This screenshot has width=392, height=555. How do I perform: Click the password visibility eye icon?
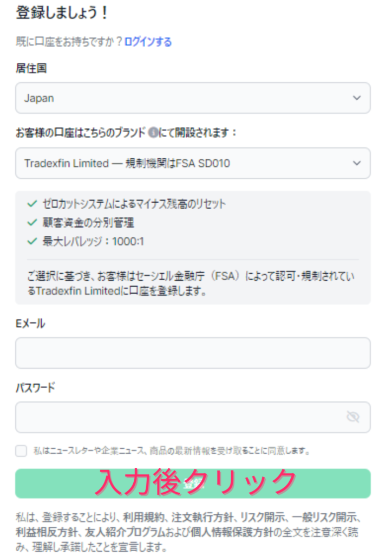353,417
